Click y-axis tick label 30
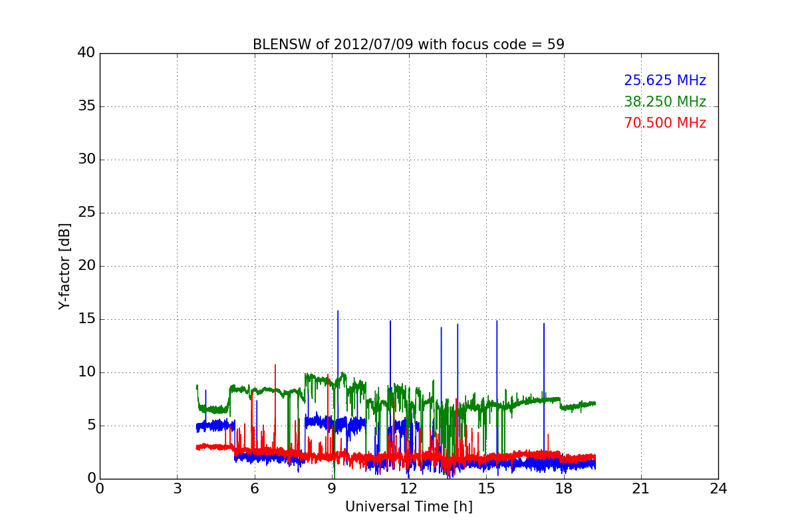The height and width of the screenshot is (532, 798). click(x=86, y=160)
